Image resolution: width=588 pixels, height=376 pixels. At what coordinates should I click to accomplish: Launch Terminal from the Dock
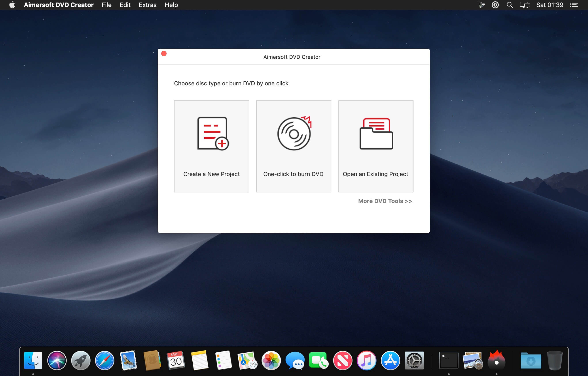449,360
